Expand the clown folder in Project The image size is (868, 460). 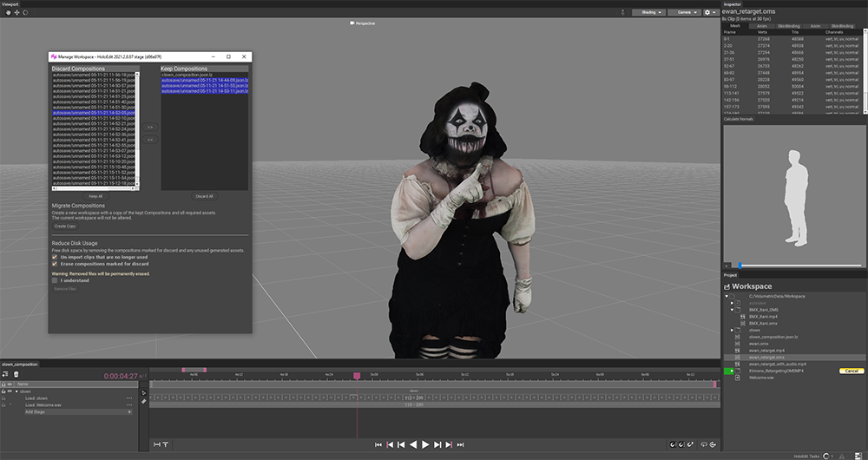[732, 330]
